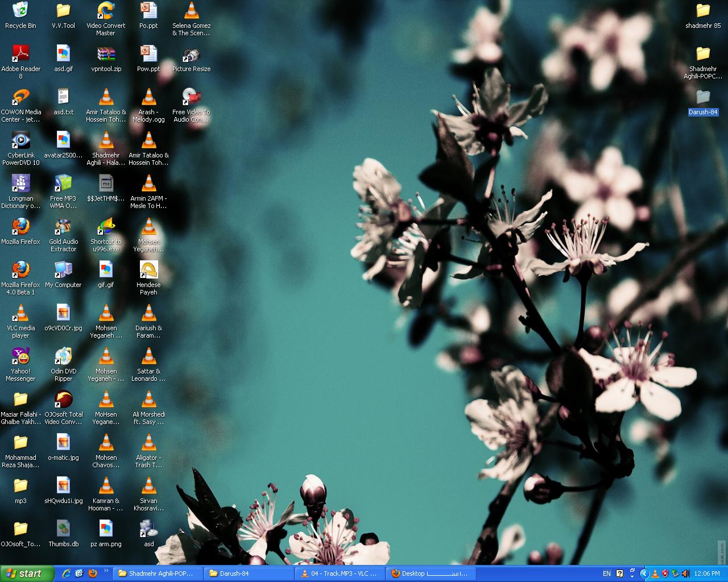The height and width of the screenshot is (582, 728).
Task: Click the Picture Resize shortcut icon
Action: click(191, 55)
